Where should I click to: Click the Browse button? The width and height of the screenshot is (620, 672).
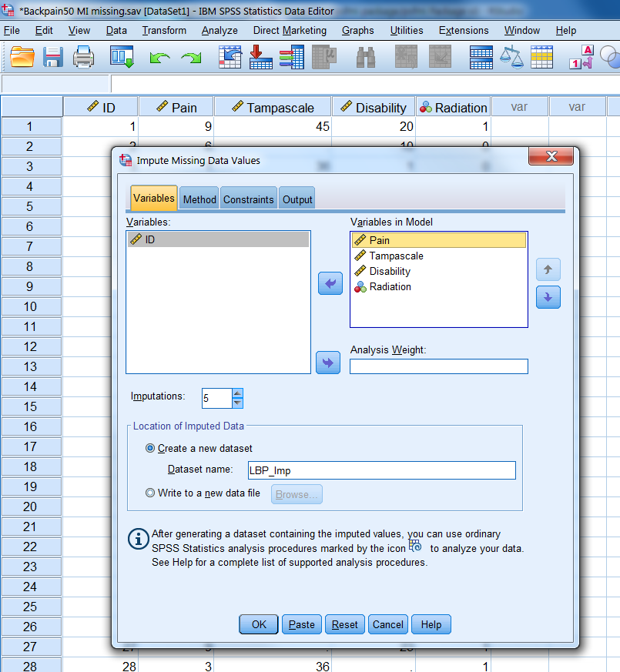point(297,494)
